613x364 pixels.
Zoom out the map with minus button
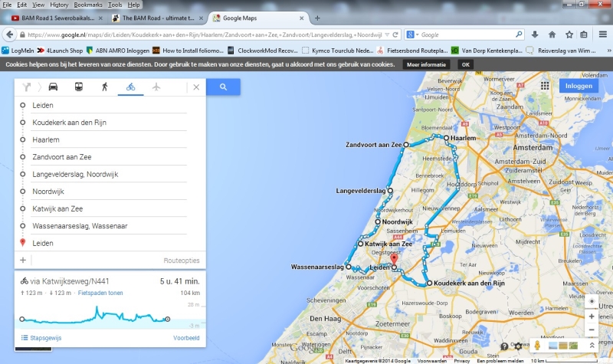[590, 330]
